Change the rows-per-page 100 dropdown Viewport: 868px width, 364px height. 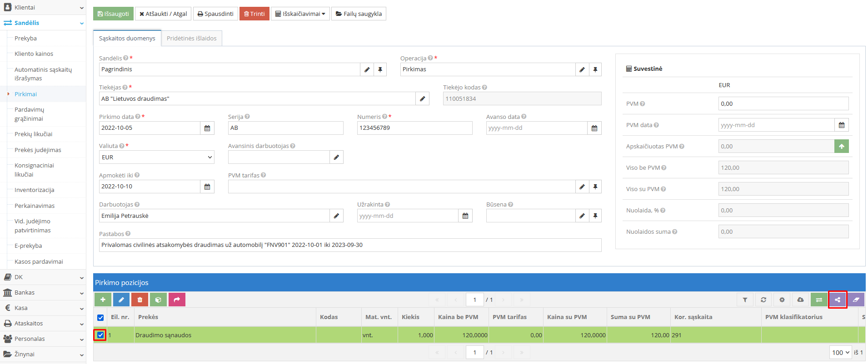pos(840,353)
